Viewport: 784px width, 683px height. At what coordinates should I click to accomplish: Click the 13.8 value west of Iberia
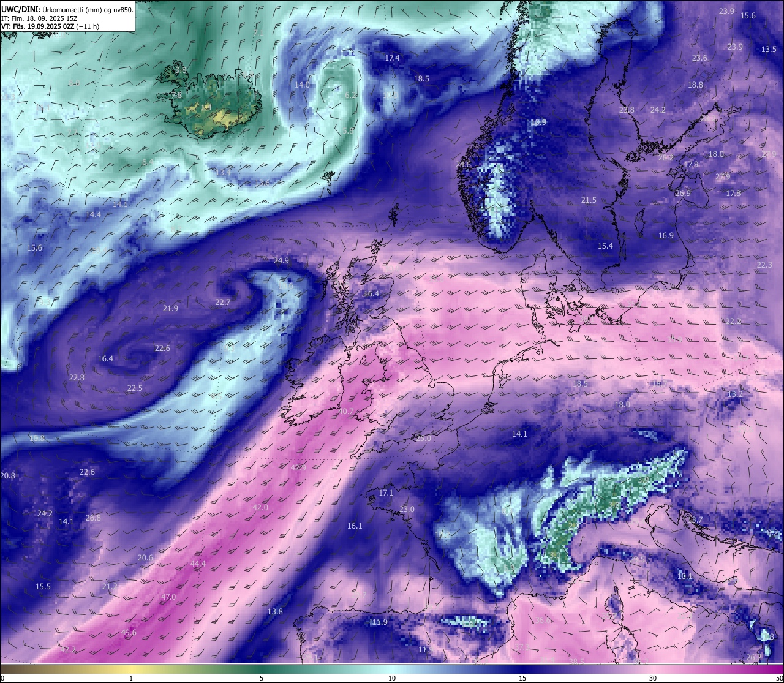(275, 611)
